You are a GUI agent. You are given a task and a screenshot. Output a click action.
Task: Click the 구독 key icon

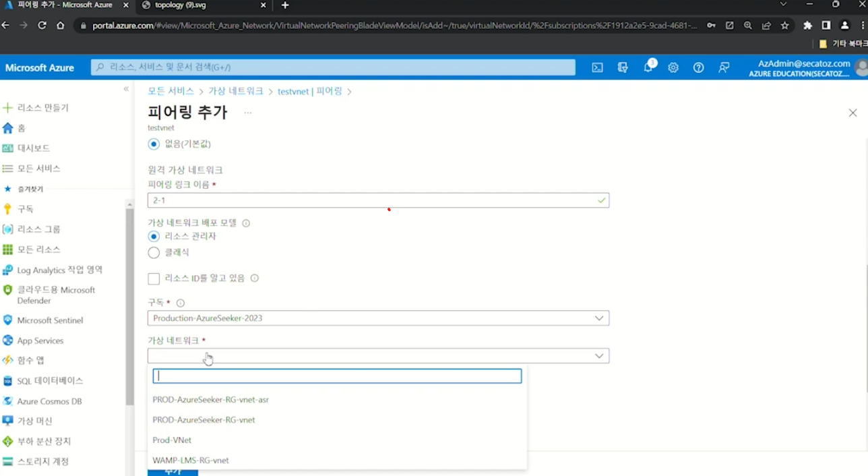[8, 209]
